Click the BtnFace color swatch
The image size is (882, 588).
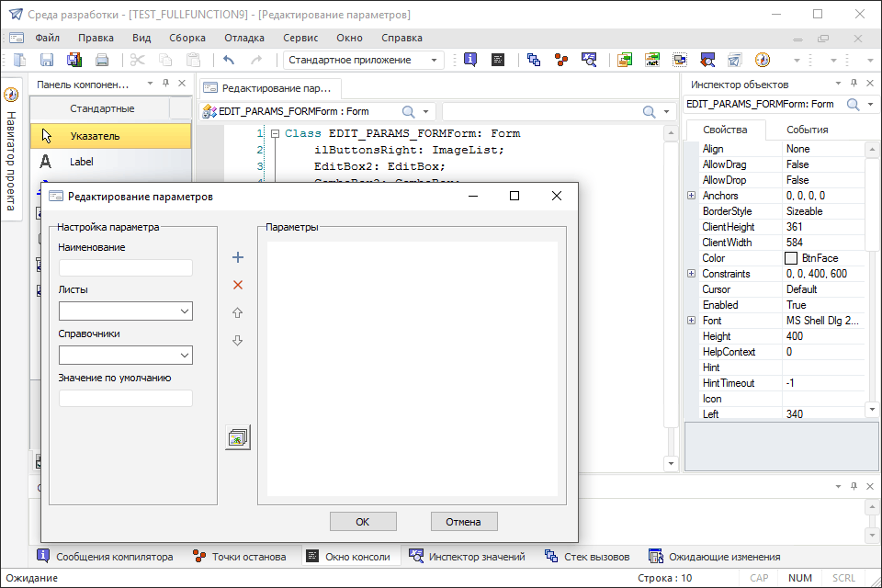pyautogui.click(x=790, y=258)
